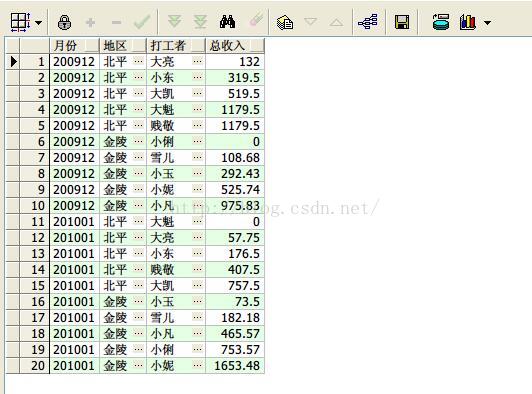Image resolution: width=532 pixels, height=394 pixels.
Task: Select row 10 by its row number
Action: [38, 206]
